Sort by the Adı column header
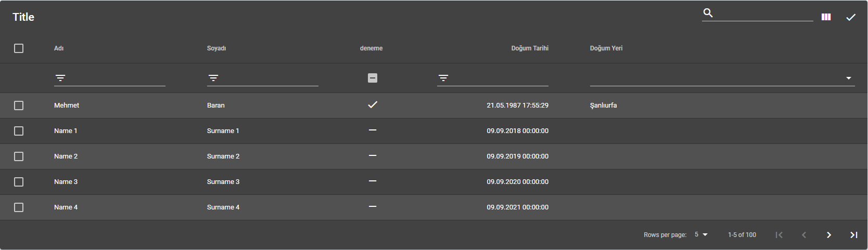The height and width of the screenshot is (250, 868). coord(59,48)
